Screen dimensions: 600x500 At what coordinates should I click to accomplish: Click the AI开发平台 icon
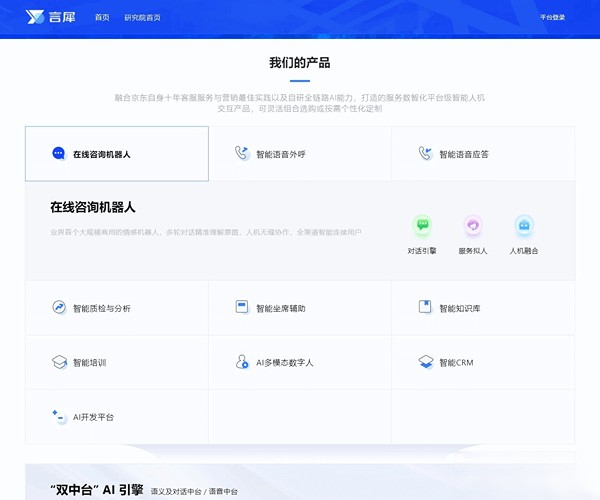59,416
